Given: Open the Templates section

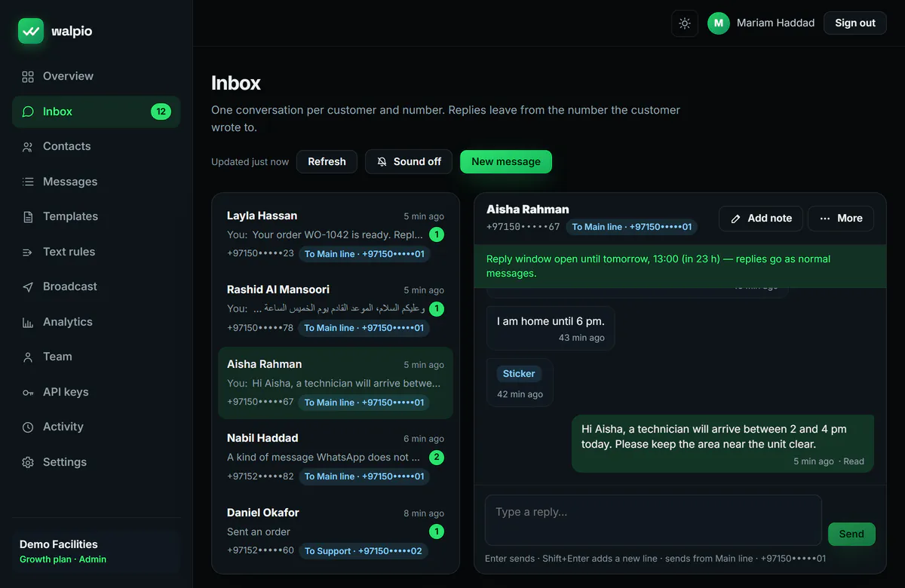Looking at the screenshot, I should pyautogui.click(x=97, y=217).
